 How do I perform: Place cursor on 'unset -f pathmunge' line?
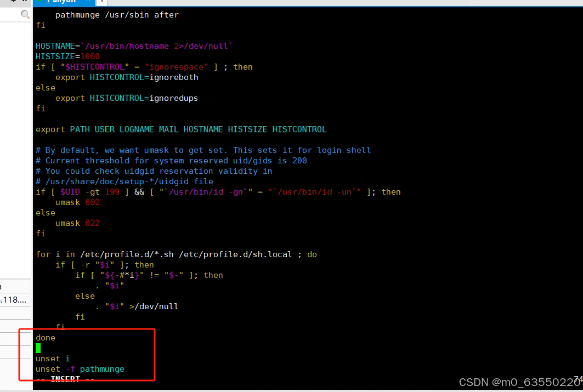pos(80,369)
